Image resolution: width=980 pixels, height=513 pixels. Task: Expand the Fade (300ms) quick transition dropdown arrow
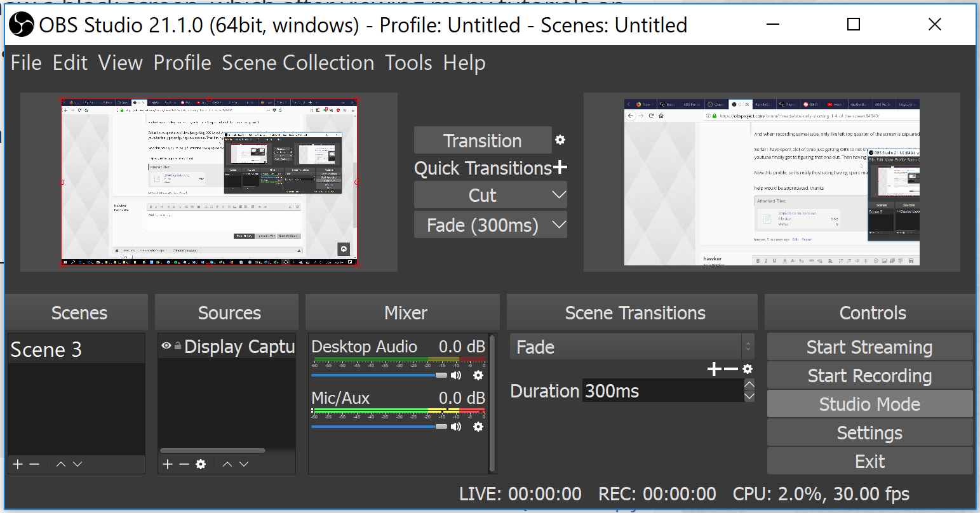pos(559,225)
